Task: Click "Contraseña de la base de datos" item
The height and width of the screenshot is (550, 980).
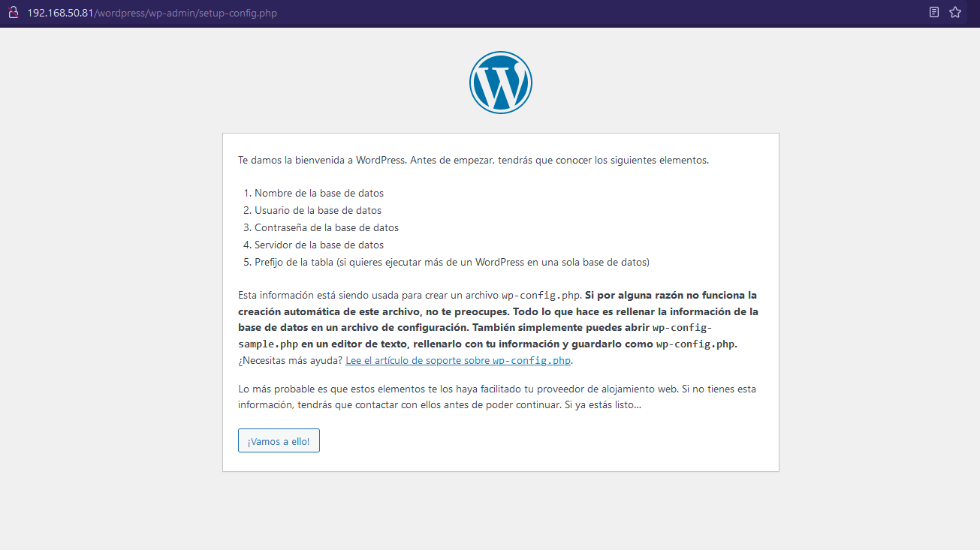Action: coord(327,227)
